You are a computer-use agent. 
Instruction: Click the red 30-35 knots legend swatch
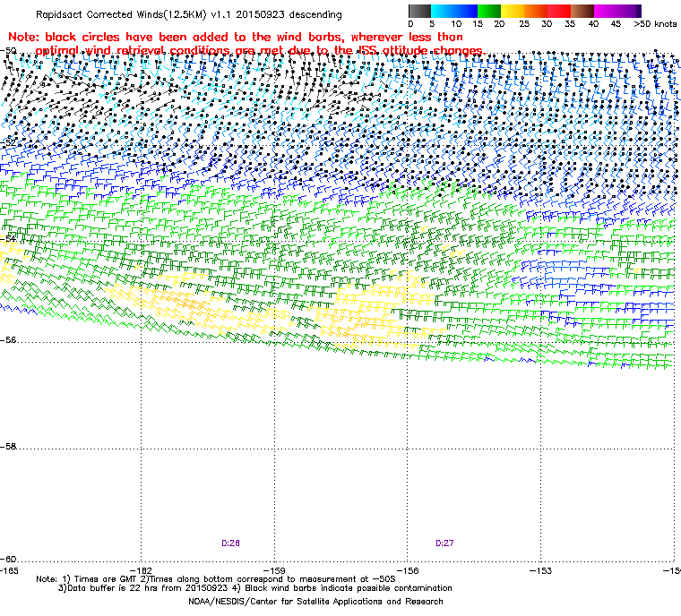tap(559, 11)
